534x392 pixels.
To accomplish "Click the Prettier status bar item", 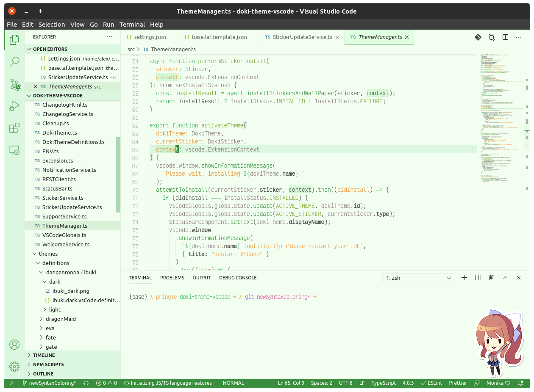I will coord(458,383).
